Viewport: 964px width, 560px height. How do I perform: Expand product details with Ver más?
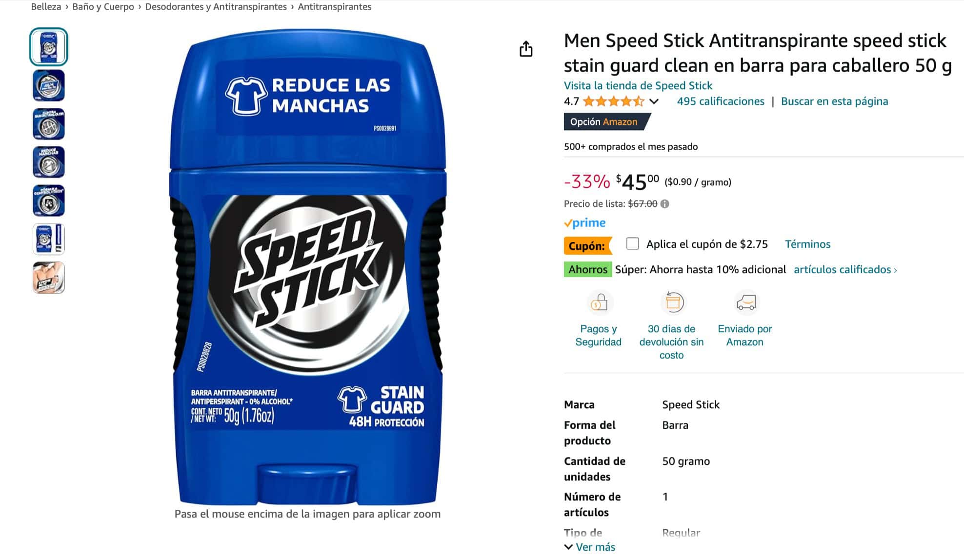pos(590,547)
